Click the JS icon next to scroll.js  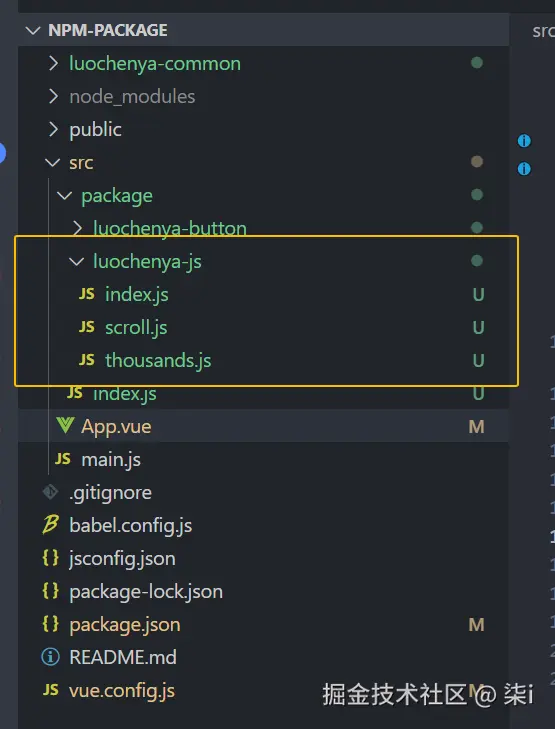click(87, 327)
